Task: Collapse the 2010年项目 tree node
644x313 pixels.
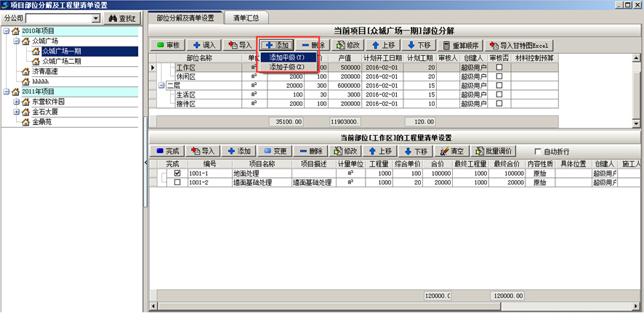Action: (x=7, y=31)
